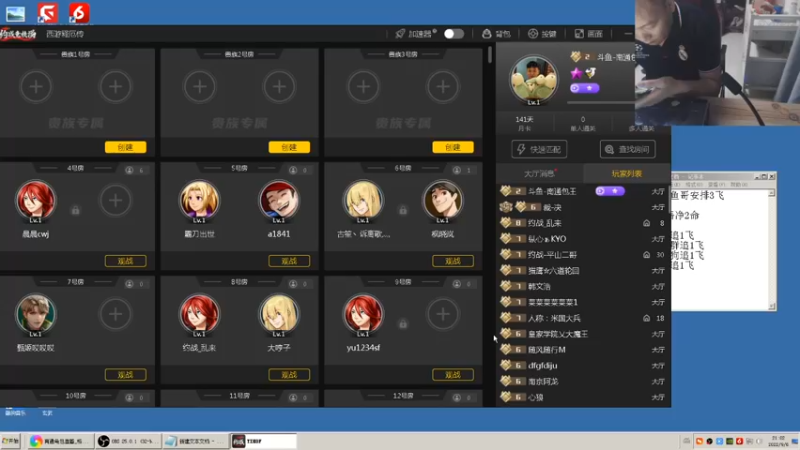Open the key settings (按键) icon
Image resolution: width=800 pixels, height=450 pixels.
[533, 34]
